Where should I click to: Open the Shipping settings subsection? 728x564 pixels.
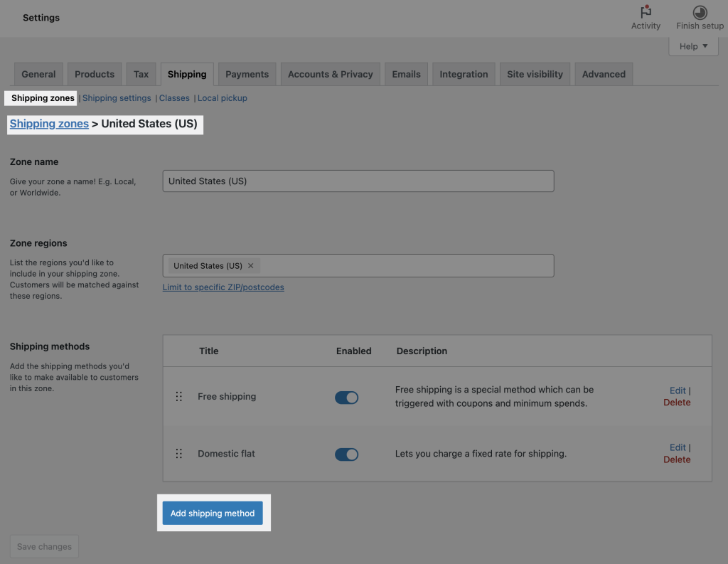(116, 97)
